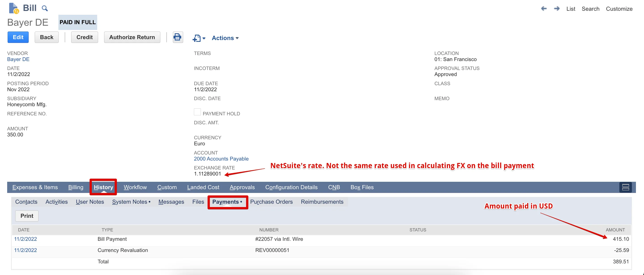Go to previous record arrow

[544, 9]
